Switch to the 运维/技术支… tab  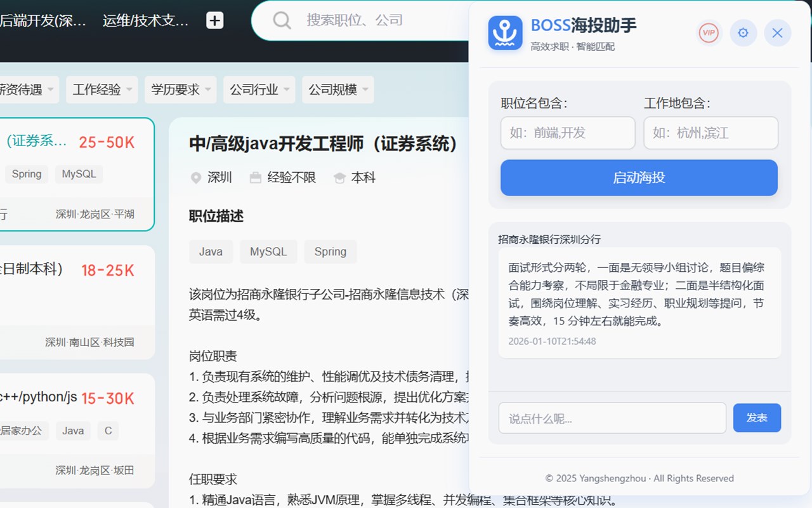[146, 20]
